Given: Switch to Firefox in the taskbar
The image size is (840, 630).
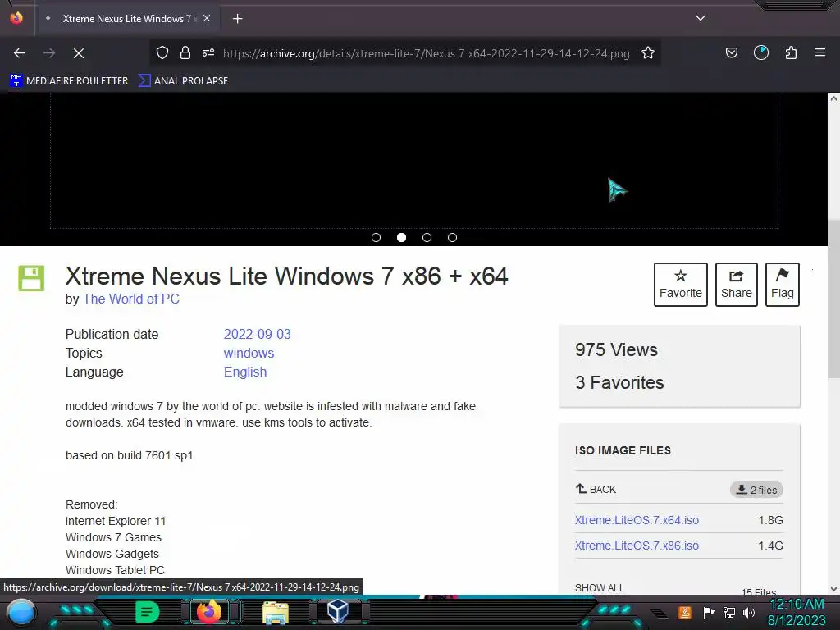Looking at the screenshot, I should pyautogui.click(x=209, y=612).
